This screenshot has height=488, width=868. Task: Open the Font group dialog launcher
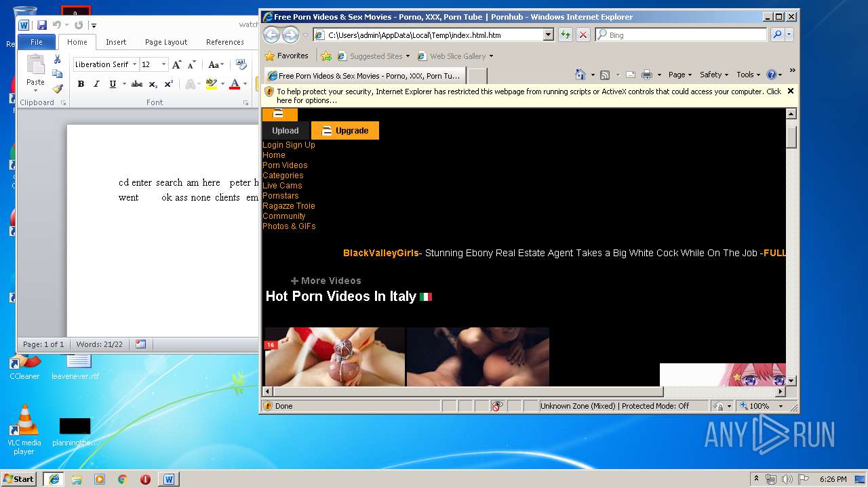[x=245, y=103]
